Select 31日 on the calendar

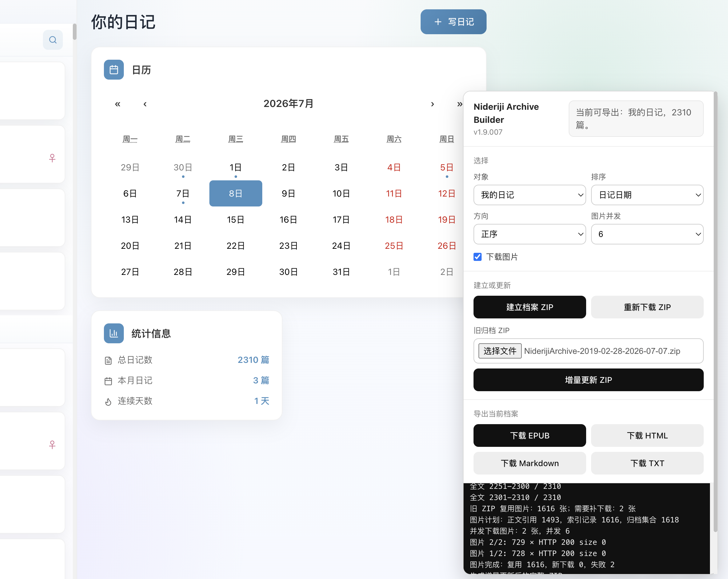coord(341,272)
